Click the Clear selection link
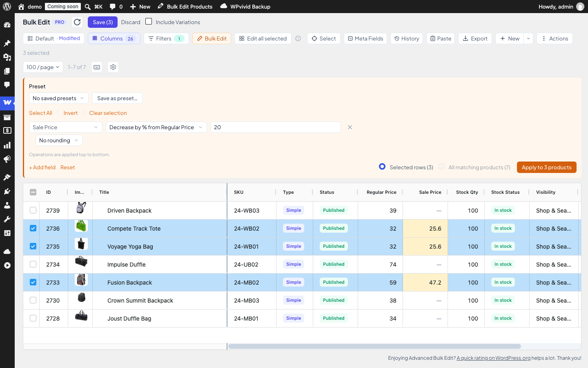Viewport: 588px width, 368px height. [108, 113]
